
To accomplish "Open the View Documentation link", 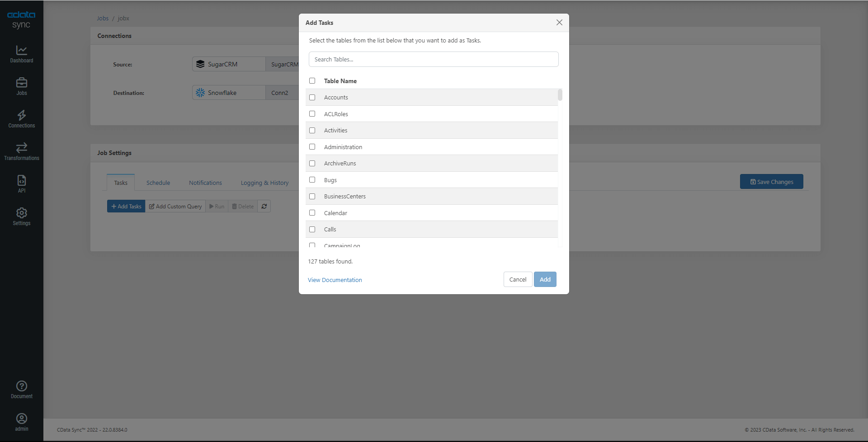I will [335, 280].
